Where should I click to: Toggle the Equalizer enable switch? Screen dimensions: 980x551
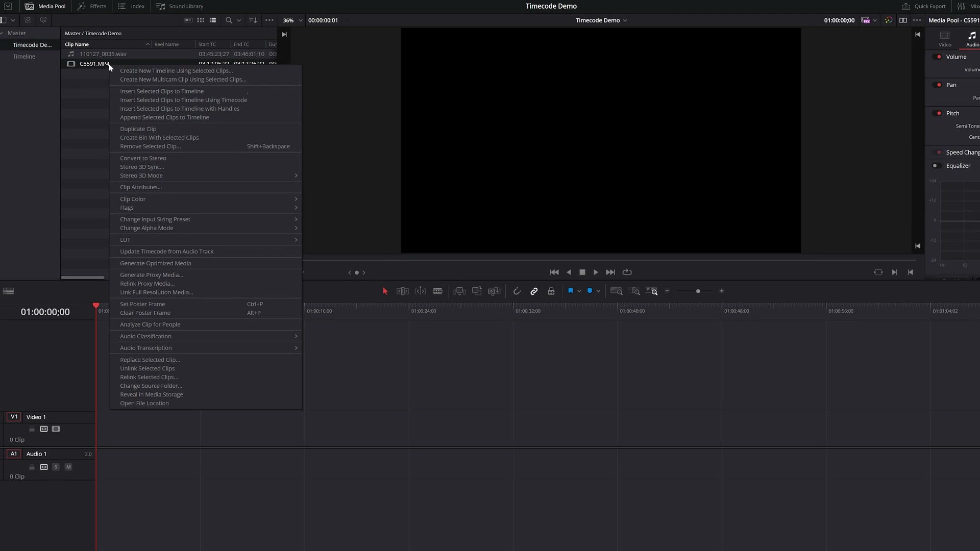tap(937, 166)
